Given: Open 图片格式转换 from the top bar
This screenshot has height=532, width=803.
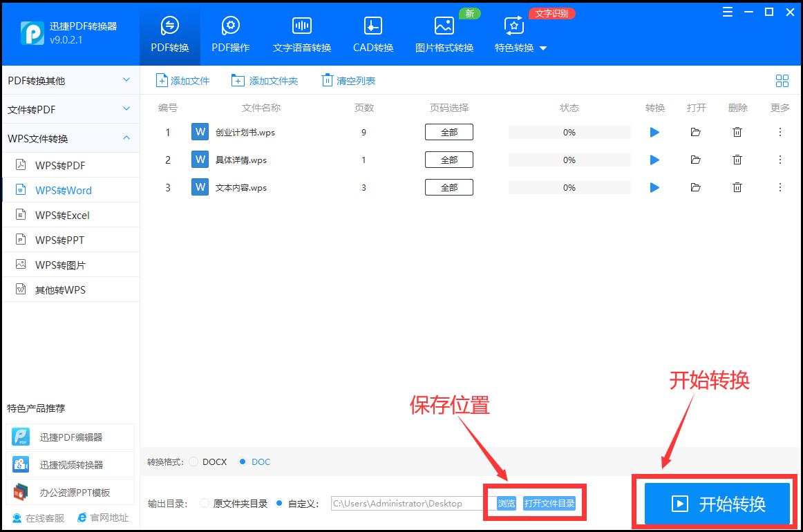Looking at the screenshot, I should pyautogui.click(x=443, y=33).
